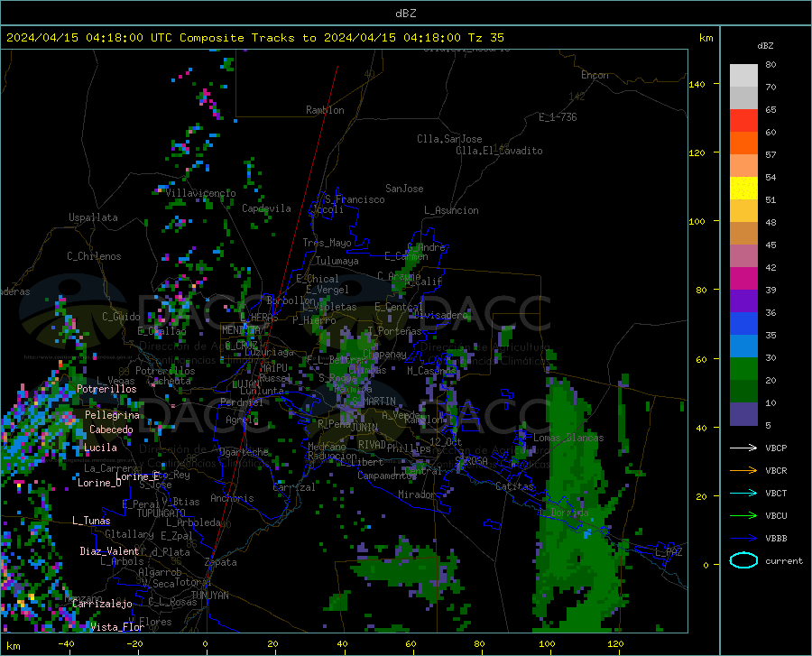Click the Carrizal label
812x656 pixels.
point(293,488)
